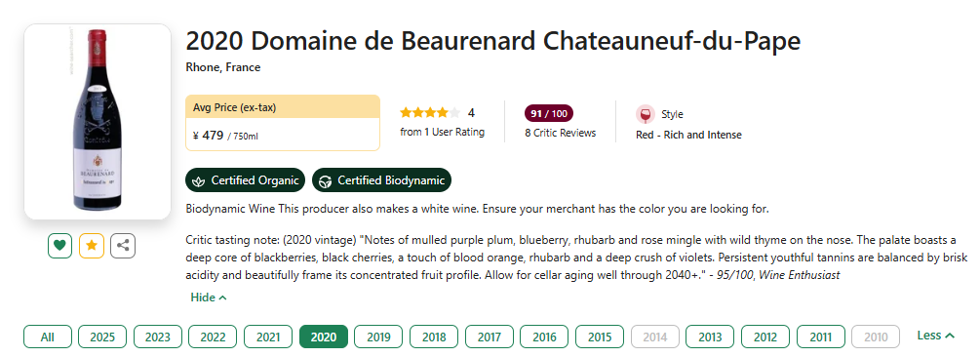980x357 pixels.
Task: Select the All vintages tab
Action: click(x=48, y=337)
